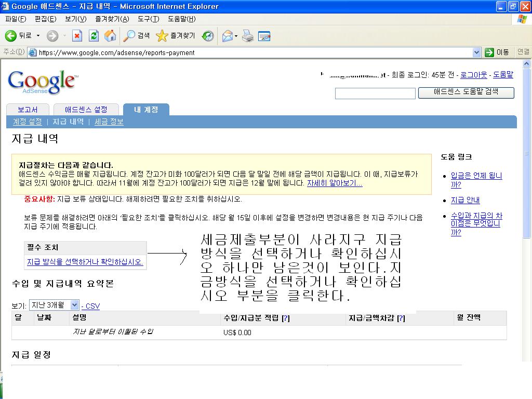The image size is (532, 399).
Task: Switch to the 보고서 tab
Action: point(28,110)
